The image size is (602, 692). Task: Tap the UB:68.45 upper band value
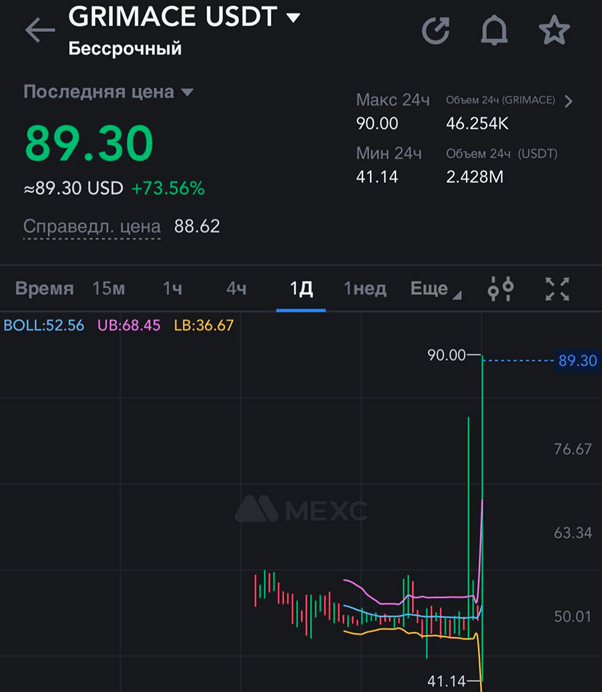point(129,325)
